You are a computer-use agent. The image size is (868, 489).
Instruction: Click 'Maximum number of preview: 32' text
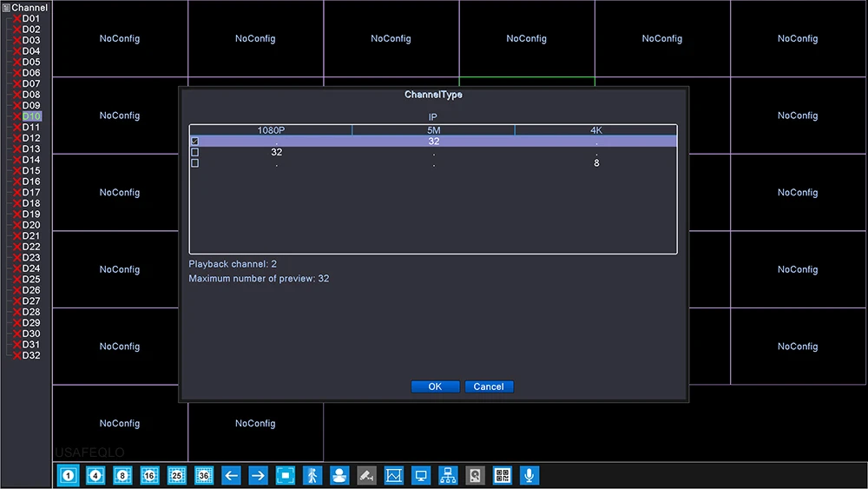pyautogui.click(x=259, y=279)
